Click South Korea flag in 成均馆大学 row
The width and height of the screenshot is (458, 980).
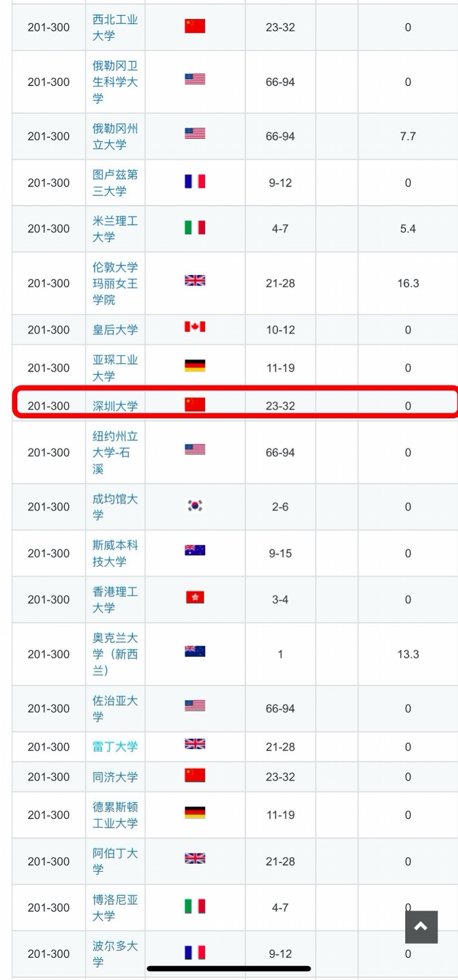(195, 505)
